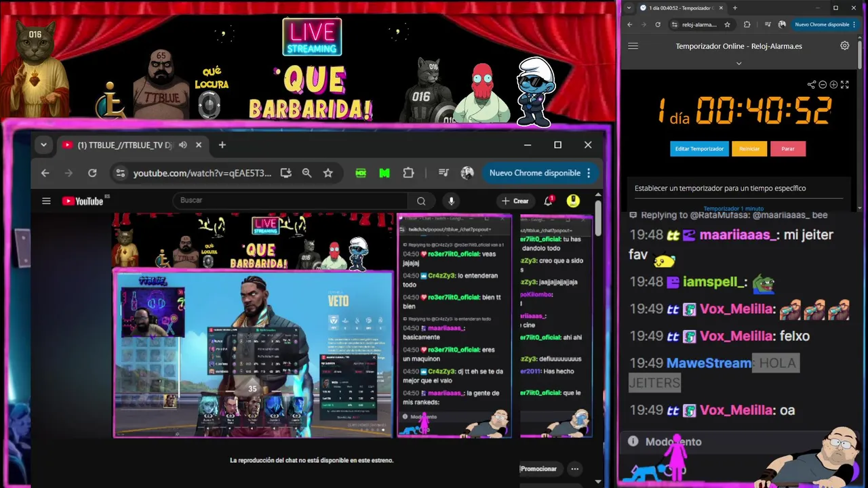This screenshot has width=868, height=488.
Task: Click Editar Temporizador button
Action: (699, 148)
